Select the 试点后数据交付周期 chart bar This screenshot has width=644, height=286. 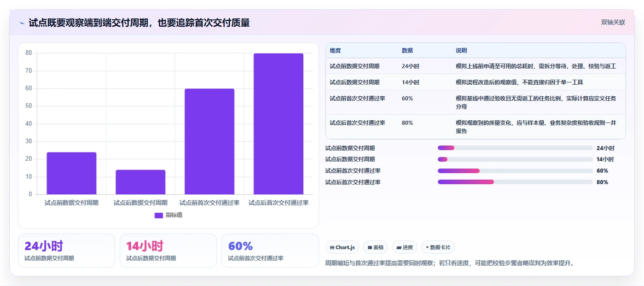(x=140, y=182)
